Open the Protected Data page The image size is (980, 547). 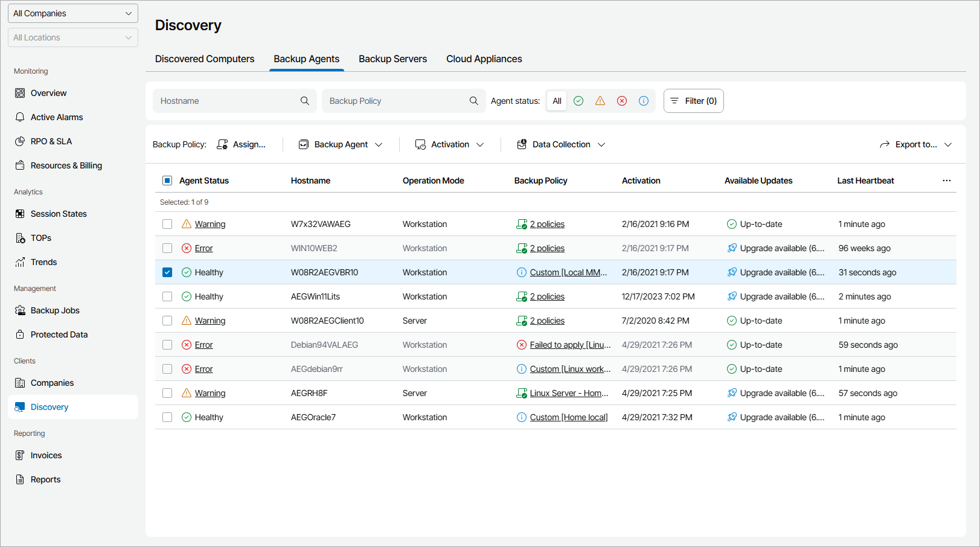pyautogui.click(x=59, y=334)
